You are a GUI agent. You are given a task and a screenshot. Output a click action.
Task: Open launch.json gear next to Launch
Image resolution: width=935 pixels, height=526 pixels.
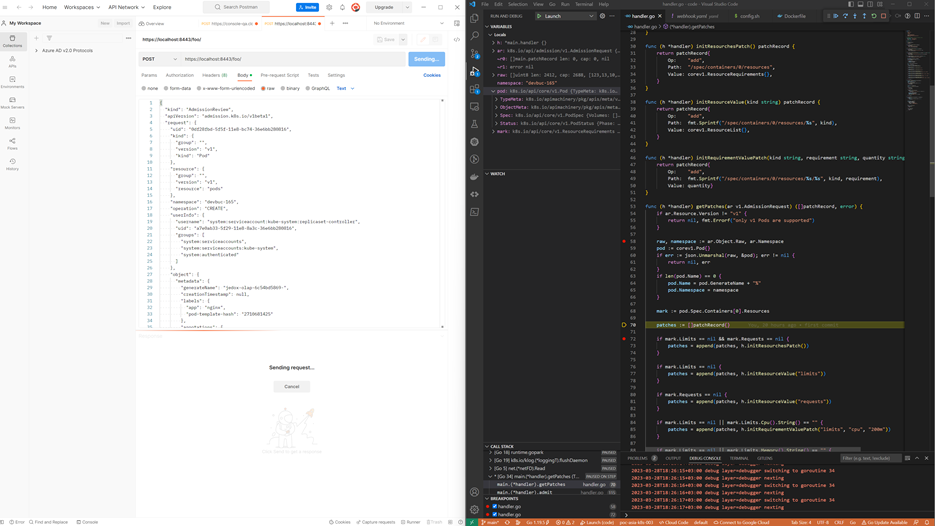[602, 16]
